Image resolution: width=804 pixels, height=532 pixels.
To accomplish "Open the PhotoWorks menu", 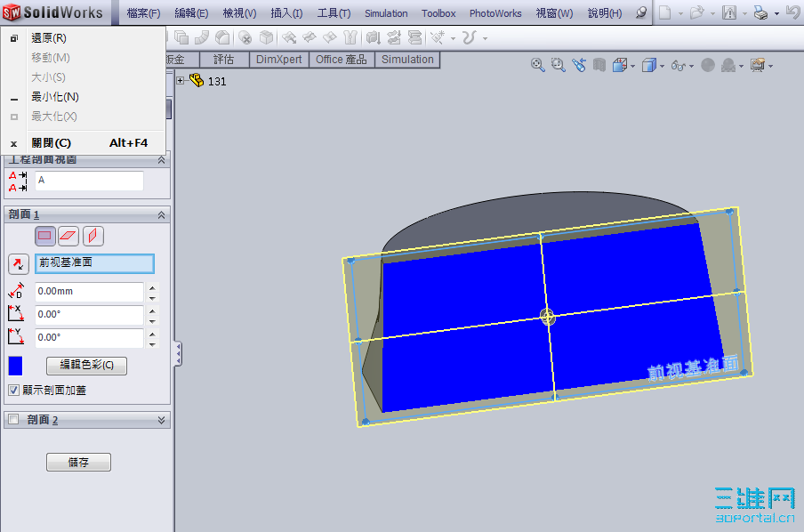I will pos(495,13).
